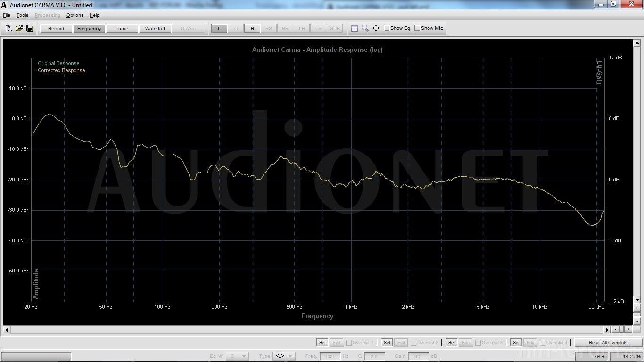The width and height of the screenshot is (644, 362).
Task: Open the Processing menu
Action: pyautogui.click(x=48, y=16)
